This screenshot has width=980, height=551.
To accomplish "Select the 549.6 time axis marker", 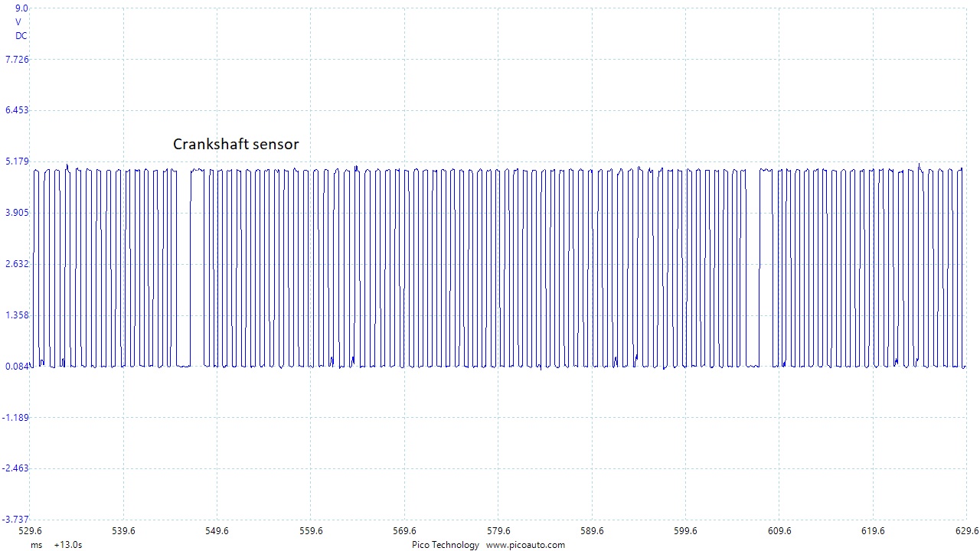I will click(217, 531).
